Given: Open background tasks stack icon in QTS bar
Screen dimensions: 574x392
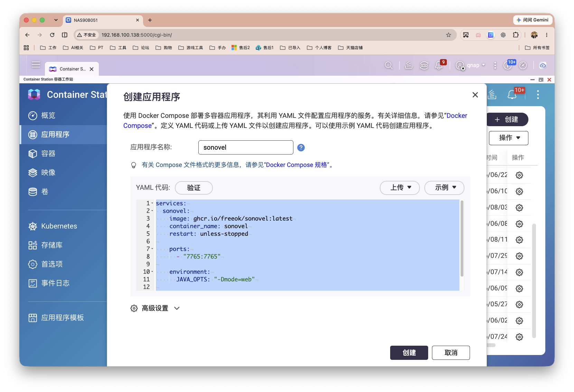Looking at the screenshot, I should 408,65.
